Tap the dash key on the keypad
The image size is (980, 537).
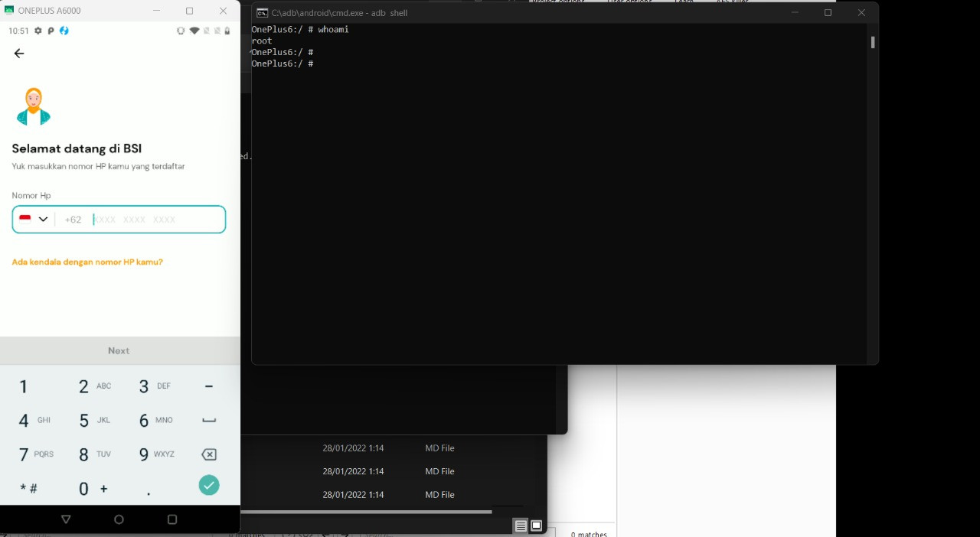point(209,386)
